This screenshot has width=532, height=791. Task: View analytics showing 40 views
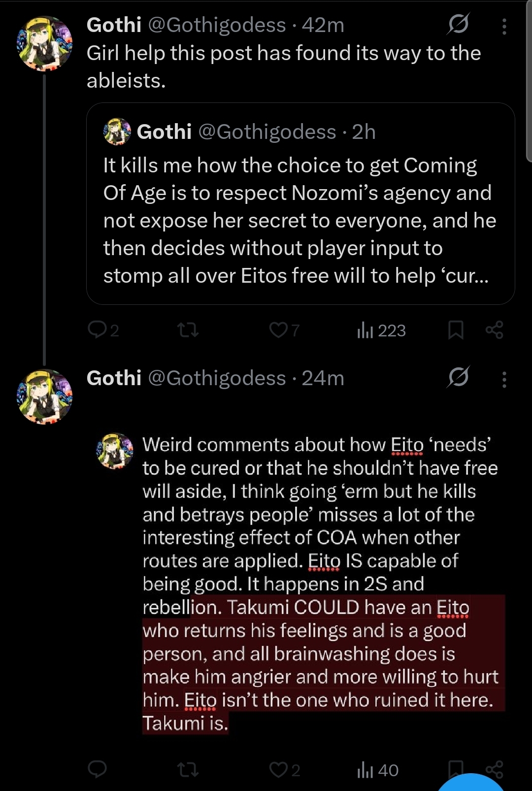377,770
